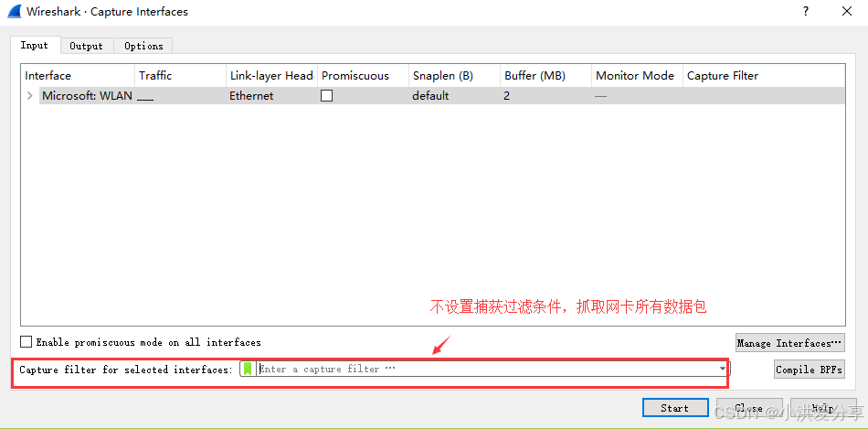868x429 pixels.
Task: Click into the capture filter input field
Action: coord(487,370)
